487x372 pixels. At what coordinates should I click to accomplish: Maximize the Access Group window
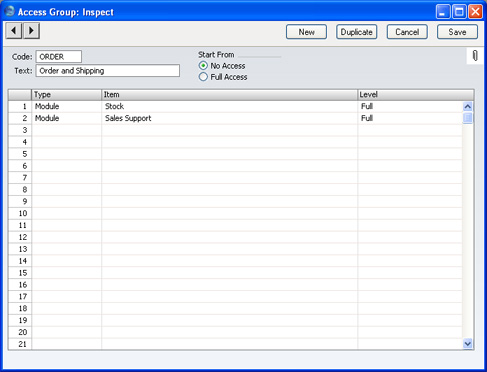click(x=459, y=12)
